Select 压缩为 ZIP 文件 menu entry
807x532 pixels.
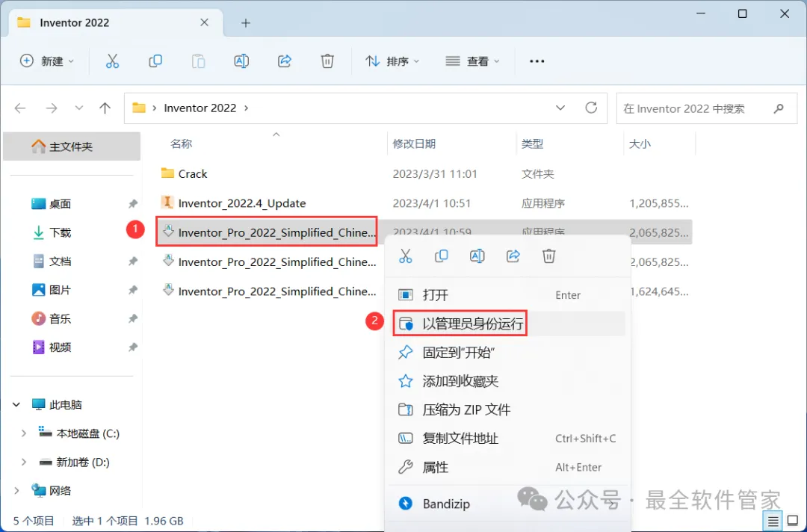tap(507, 410)
